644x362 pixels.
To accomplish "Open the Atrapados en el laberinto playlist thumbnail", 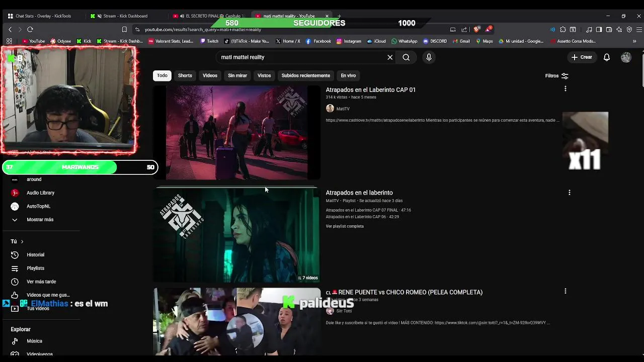I will [237, 235].
